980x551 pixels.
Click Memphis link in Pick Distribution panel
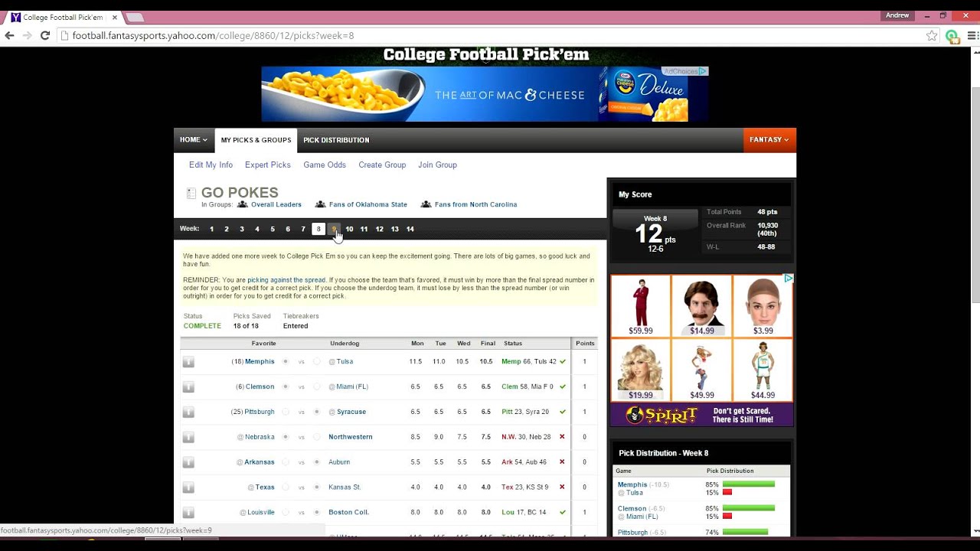click(632, 484)
